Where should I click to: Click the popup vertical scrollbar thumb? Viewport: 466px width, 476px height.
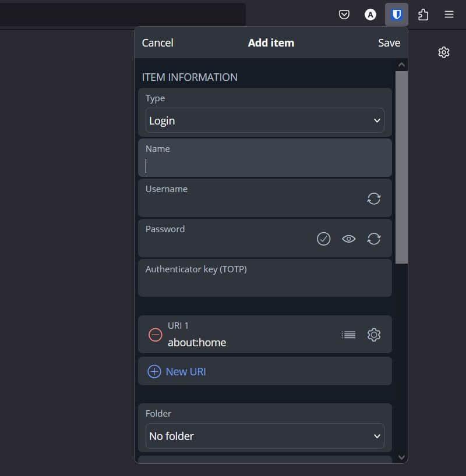[x=401, y=167]
